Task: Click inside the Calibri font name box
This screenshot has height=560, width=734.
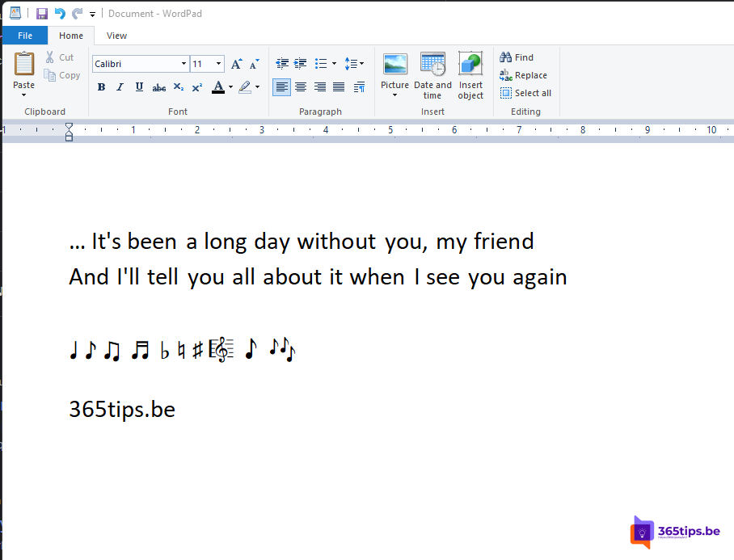Action: tap(136, 64)
